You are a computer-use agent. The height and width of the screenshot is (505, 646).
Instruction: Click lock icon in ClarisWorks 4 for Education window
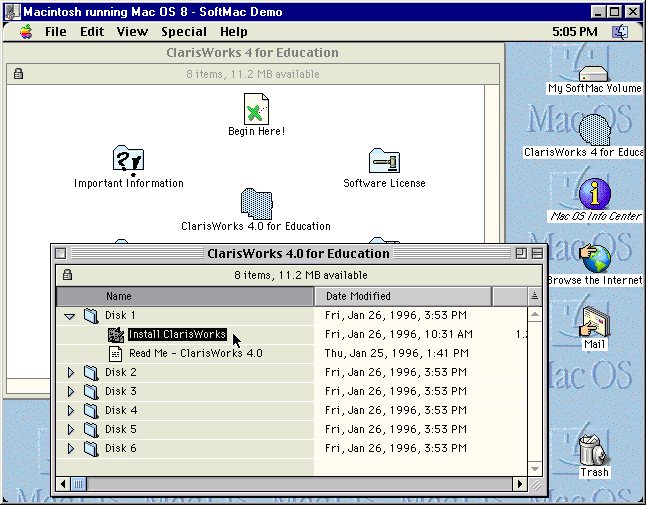tap(18, 74)
